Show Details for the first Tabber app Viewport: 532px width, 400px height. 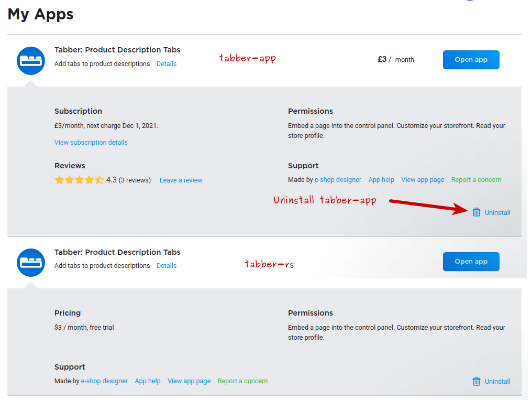pos(167,64)
